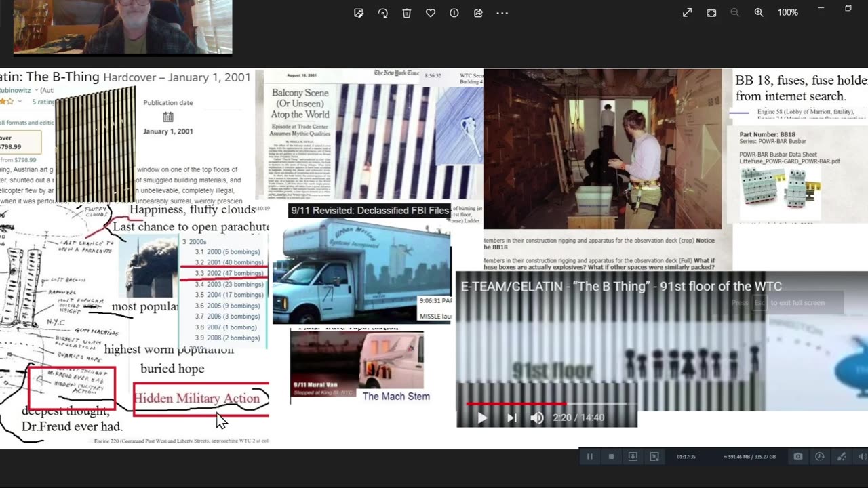Click the Balcony Scene (Or Unseen) Atop the World headline
The width and height of the screenshot is (868, 488).
[300, 103]
